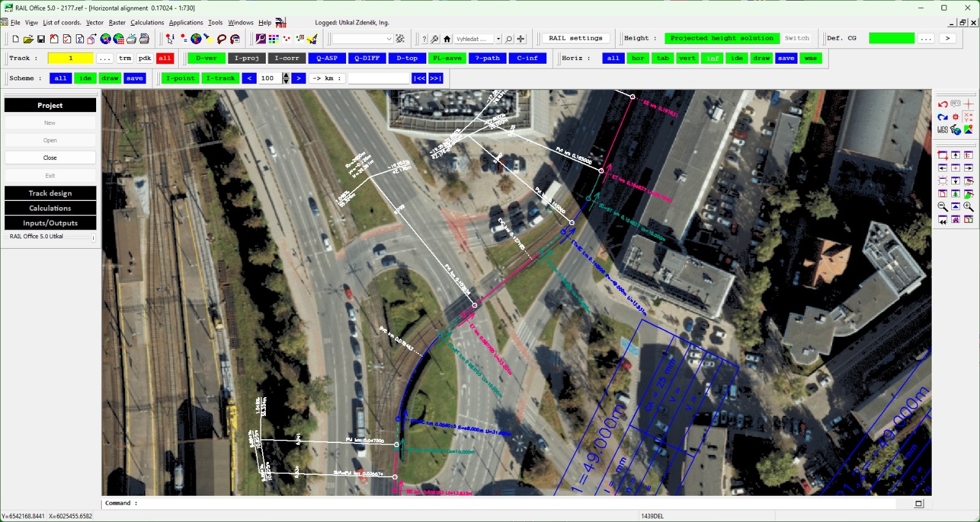Click the zoom window selection icon
980x522 pixels.
coord(943,155)
